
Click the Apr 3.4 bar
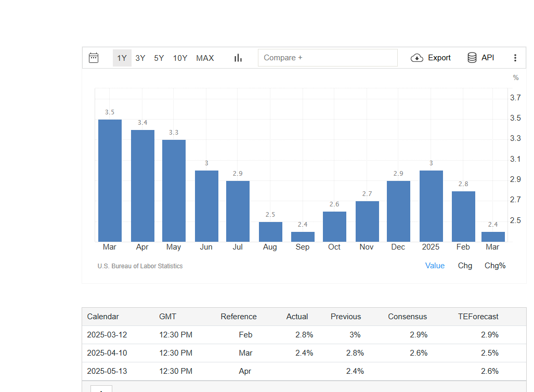click(x=142, y=186)
